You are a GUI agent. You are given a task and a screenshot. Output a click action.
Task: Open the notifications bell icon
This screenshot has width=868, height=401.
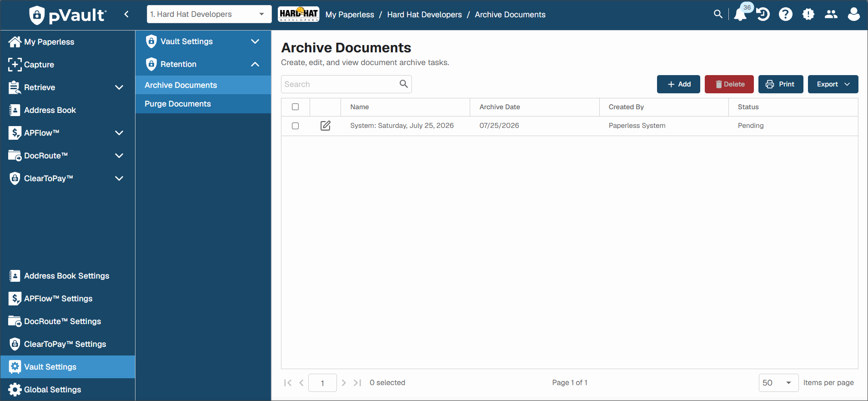click(x=740, y=15)
